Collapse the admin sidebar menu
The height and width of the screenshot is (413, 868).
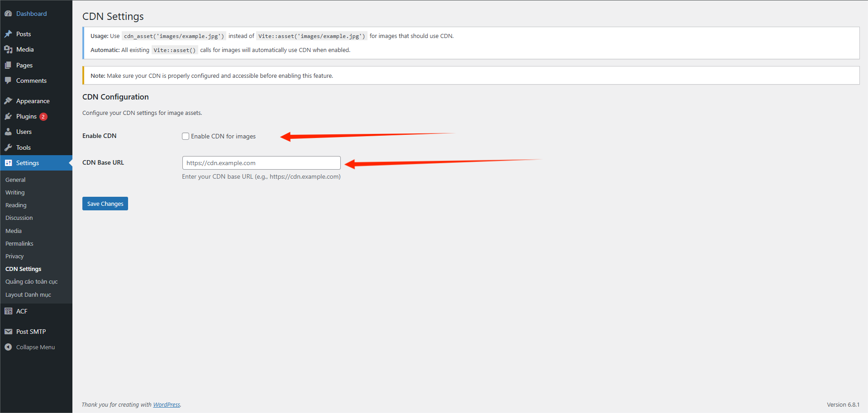pos(35,347)
